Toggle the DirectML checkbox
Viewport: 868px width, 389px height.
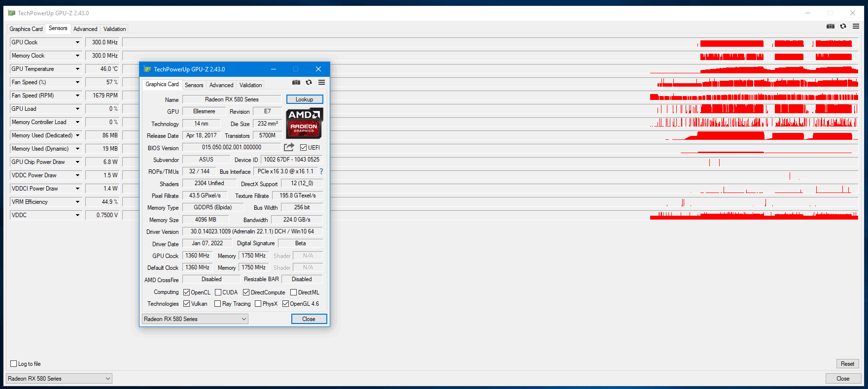pos(293,292)
